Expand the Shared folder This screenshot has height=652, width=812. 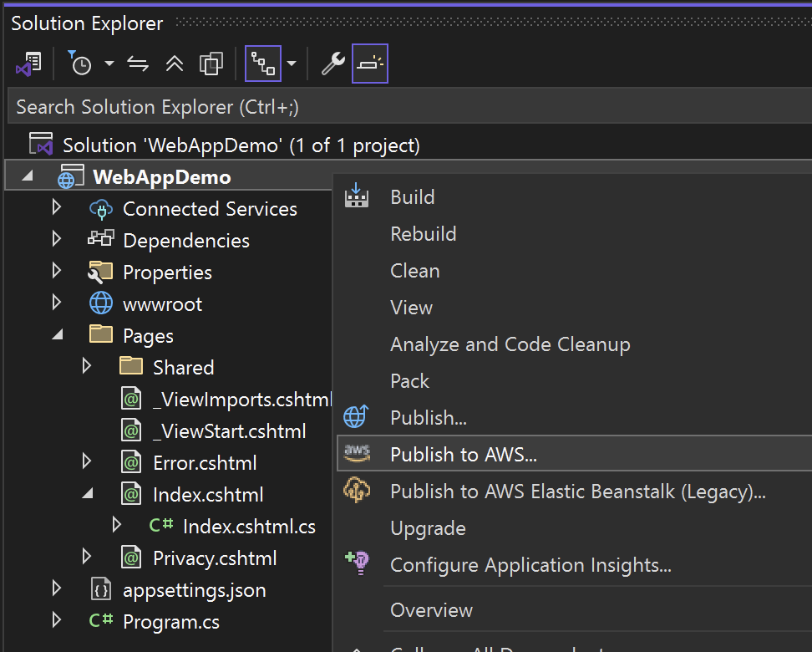coord(87,366)
